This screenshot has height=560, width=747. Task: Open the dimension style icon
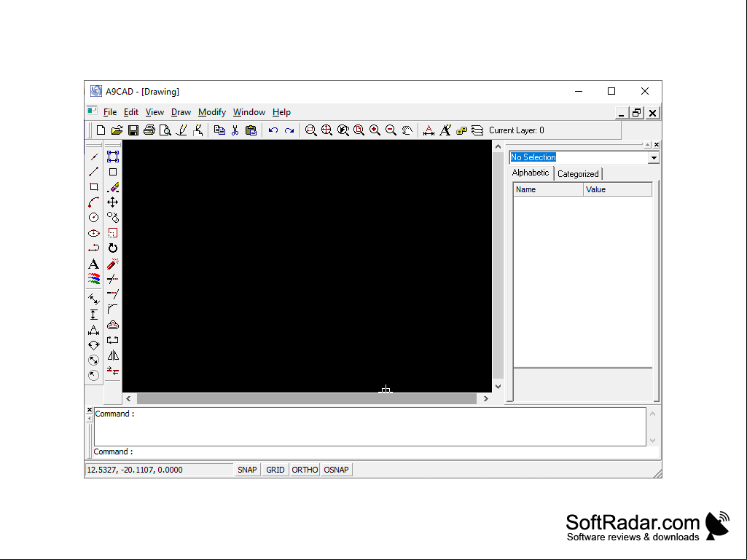(429, 130)
